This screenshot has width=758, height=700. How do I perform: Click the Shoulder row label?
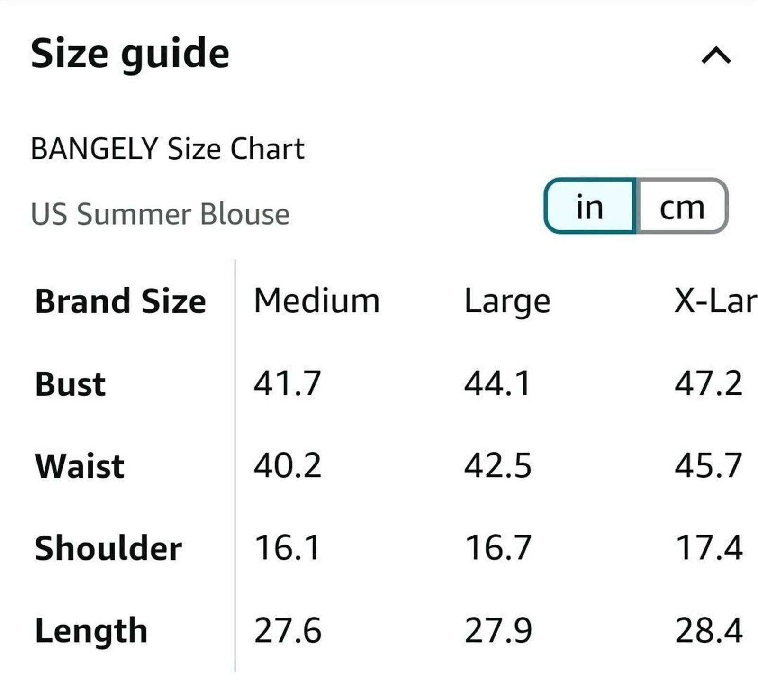(108, 548)
